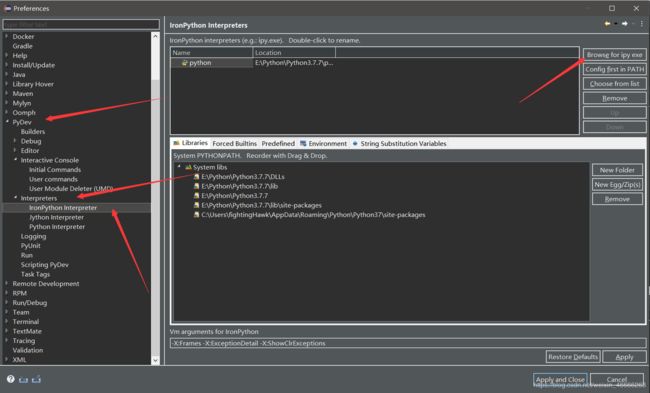Click the import preferences icon
The width and height of the screenshot is (650, 393).
point(23,379)
